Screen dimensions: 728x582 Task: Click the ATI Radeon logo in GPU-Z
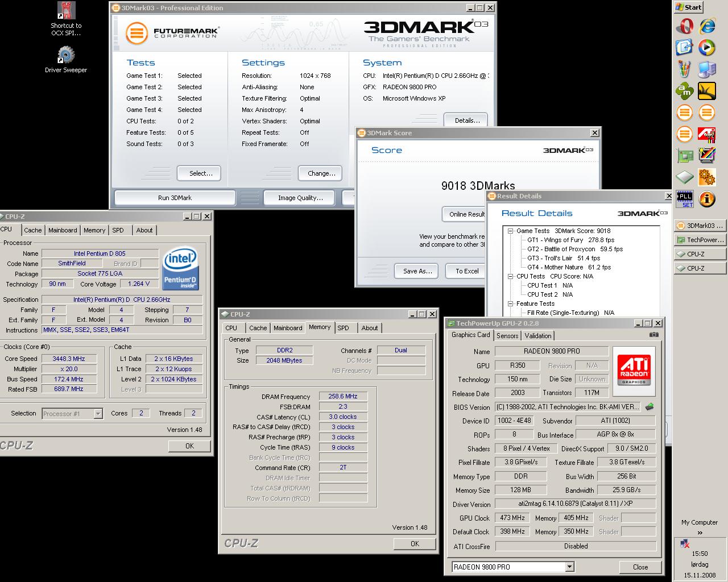[634, 371]
